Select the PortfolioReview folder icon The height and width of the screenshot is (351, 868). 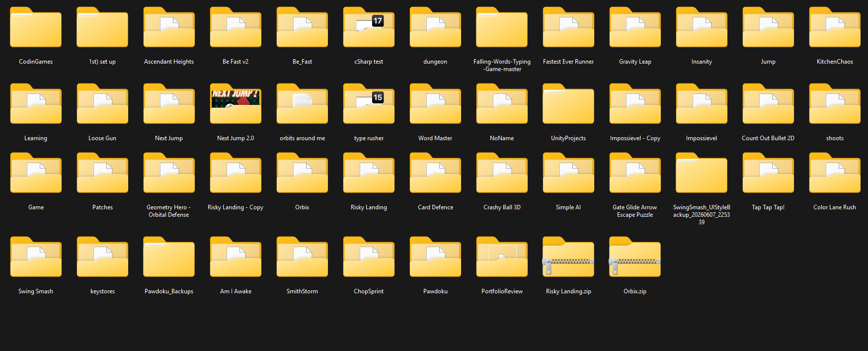(502, 257)
